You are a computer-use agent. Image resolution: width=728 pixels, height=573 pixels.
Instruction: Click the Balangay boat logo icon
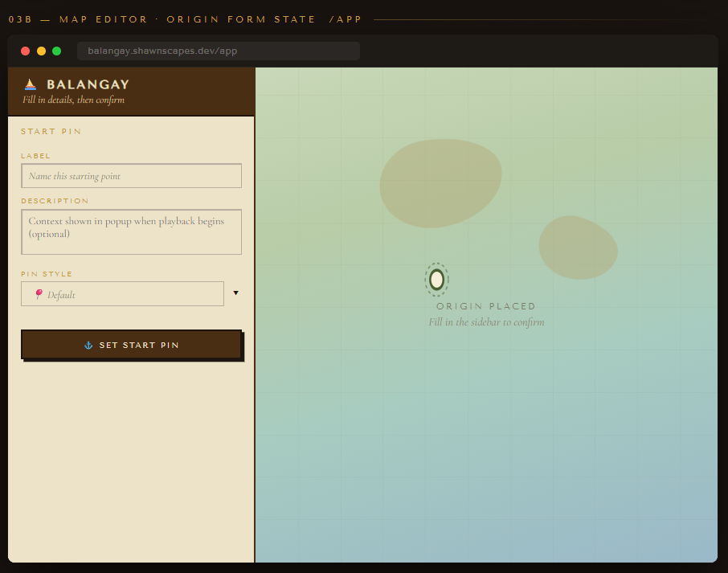coord(31,84)
